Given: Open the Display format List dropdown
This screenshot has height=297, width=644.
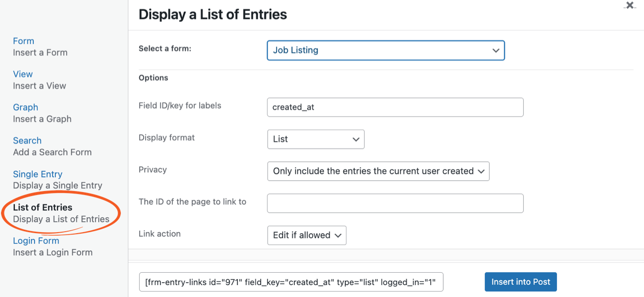Looking at the screenshot, I should (316, 139).
